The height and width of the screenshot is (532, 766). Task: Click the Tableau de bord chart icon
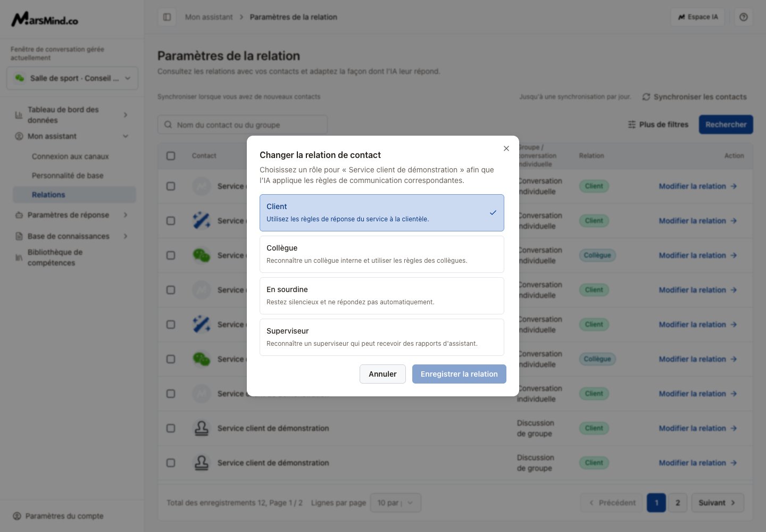point(19,115)
